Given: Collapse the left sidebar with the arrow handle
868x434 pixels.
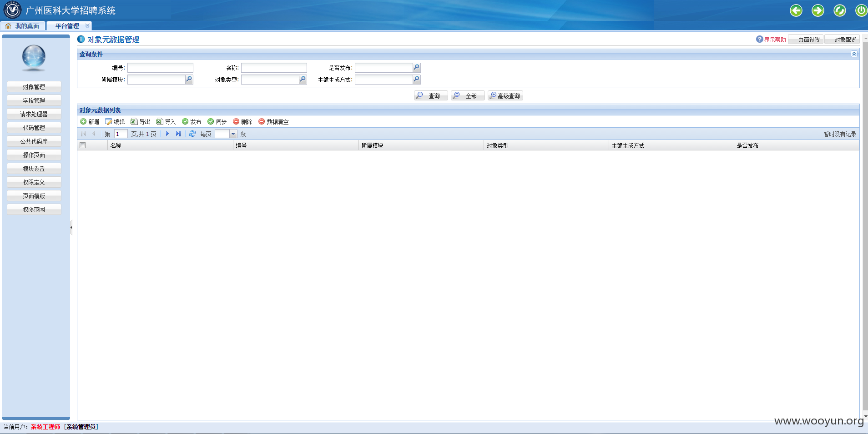Looking at the screenshot, I should click(71, 227).
